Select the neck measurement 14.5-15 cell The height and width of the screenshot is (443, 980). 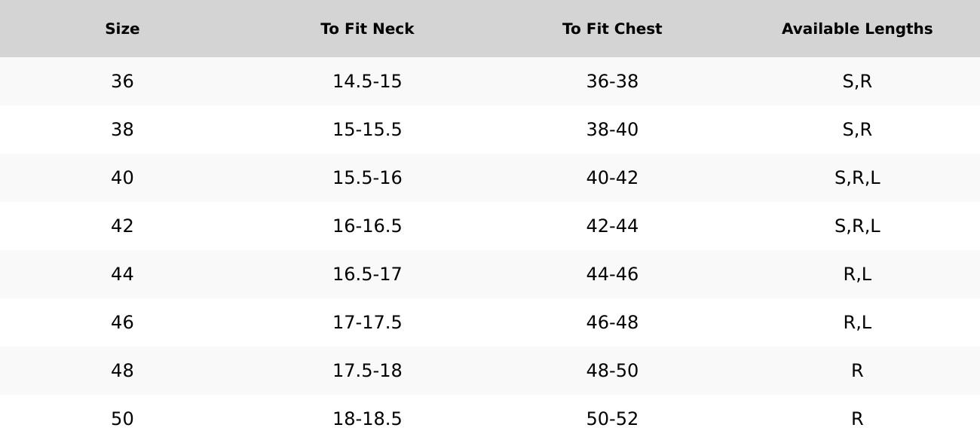coord(367,81)
